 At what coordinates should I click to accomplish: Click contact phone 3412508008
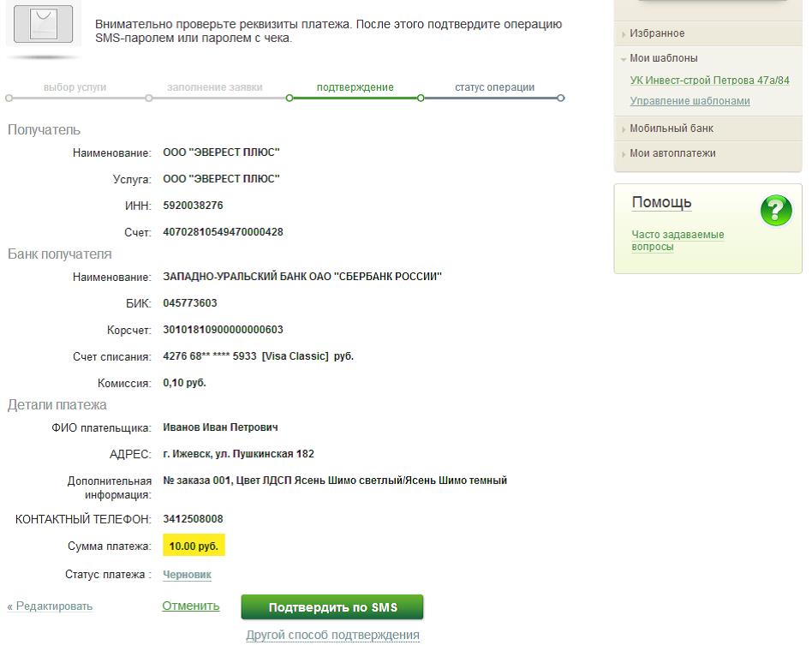pos(193,519)
